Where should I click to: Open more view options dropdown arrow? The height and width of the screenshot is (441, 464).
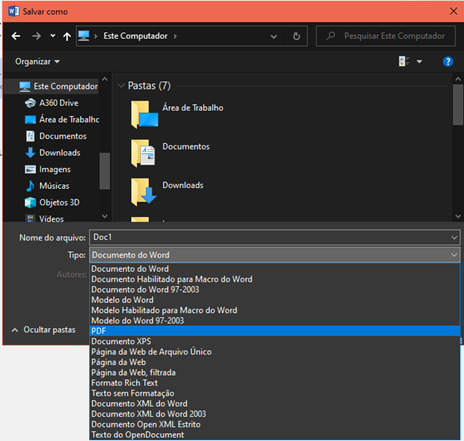419,62
